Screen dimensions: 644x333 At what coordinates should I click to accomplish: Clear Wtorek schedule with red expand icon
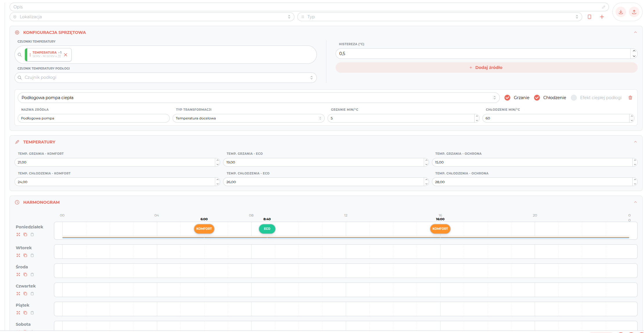[x=18, y=255]
